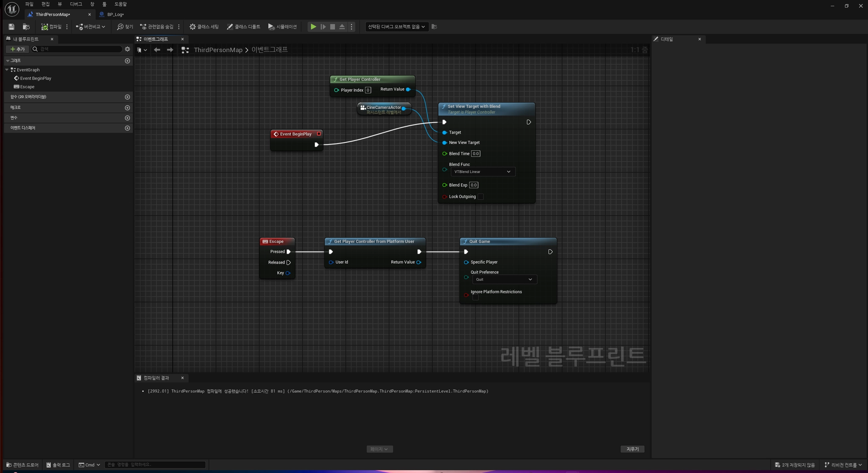Toggle Event BeginPlay node red delegate pin
This screenshot has height=473, width=868.
(x=319, y=134)
